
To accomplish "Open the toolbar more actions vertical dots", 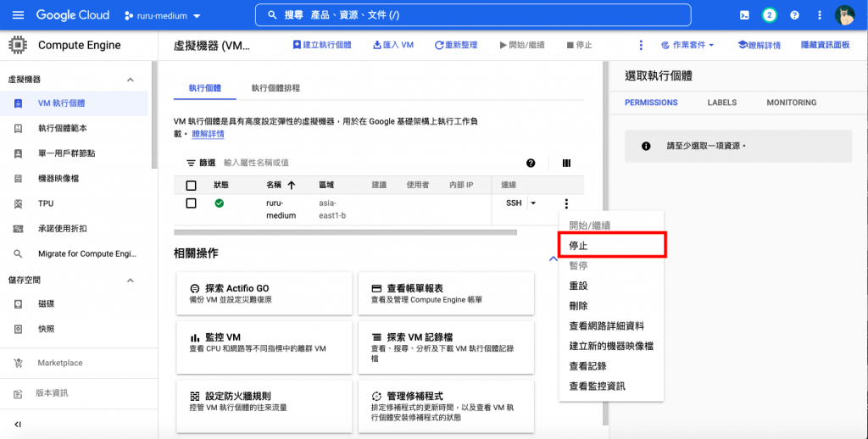I will (x=641, y=45).
